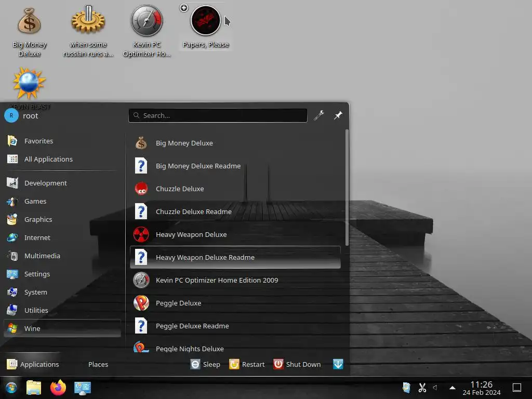This screenshot has width=532, height=399.
Task: Click the Start menu orb in taskbar
Action: pos(11,388)
